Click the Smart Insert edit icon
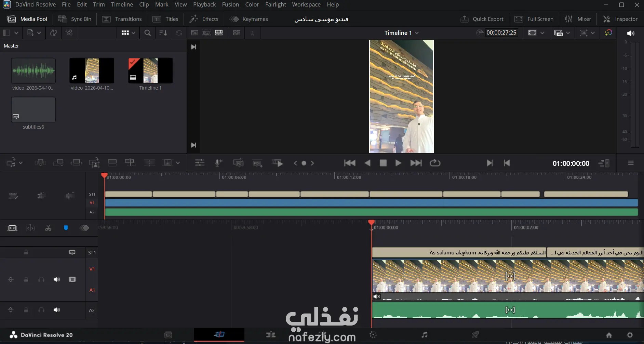 point(40,163)
